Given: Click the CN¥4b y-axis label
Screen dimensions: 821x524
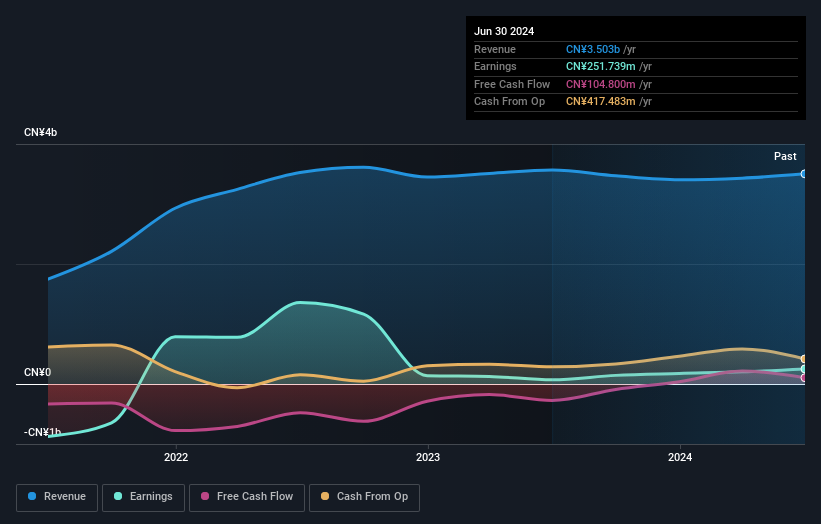Looking at the screenshot, I should click(x=40, y=132).
